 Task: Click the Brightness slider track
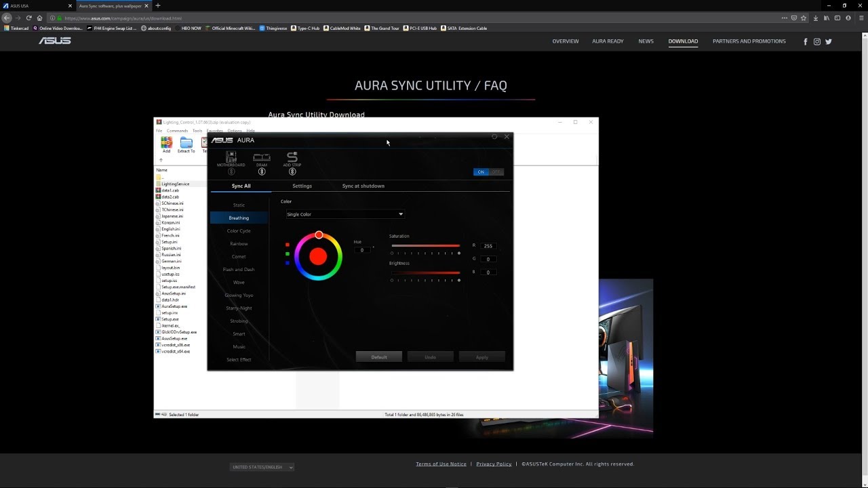click(425, 272)
